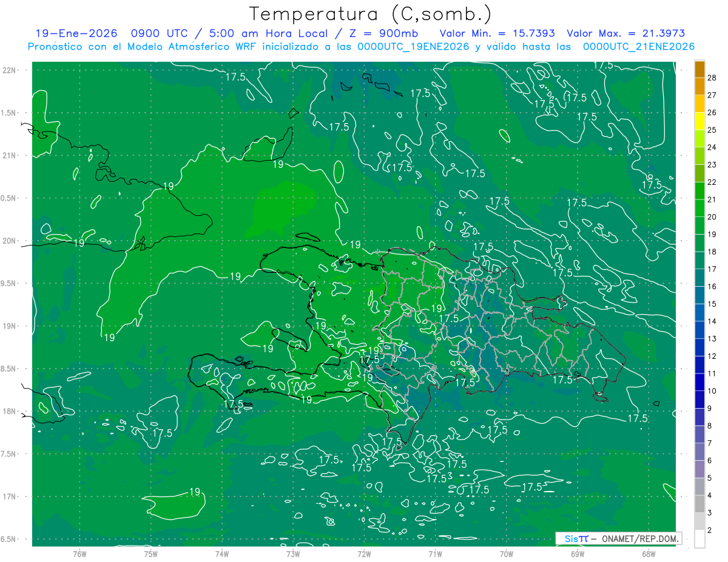728x562 pixels.
Task: Click legend scale value 5
Action: 710,478
